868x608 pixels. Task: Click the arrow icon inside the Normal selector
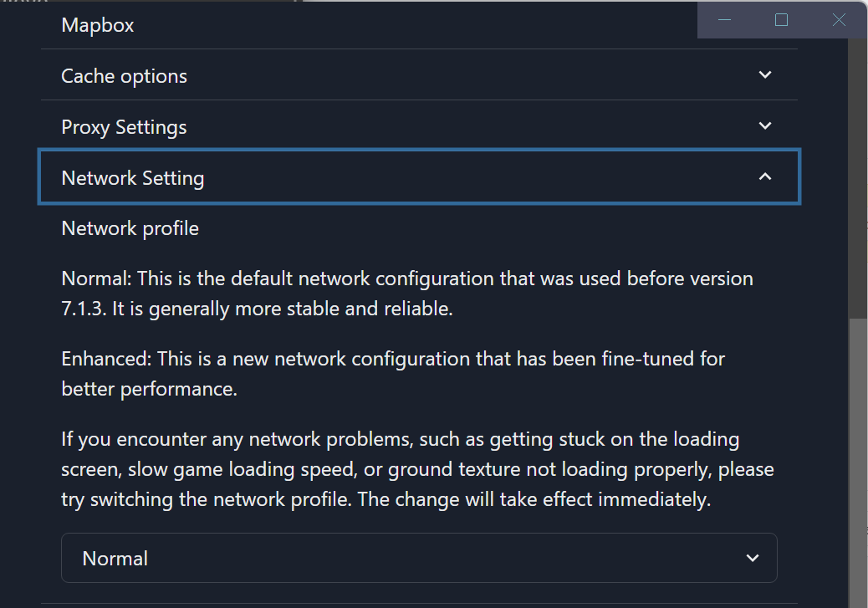click(752, 557)
